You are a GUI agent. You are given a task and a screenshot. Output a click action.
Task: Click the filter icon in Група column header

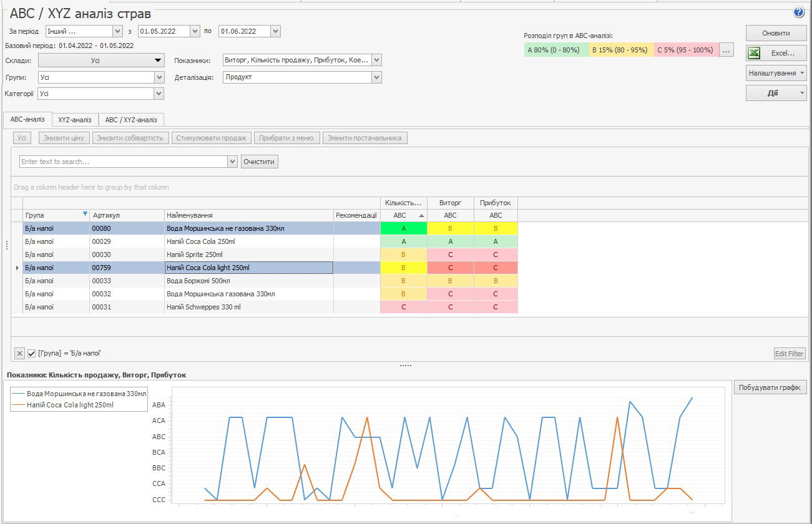click(x=85, y=214)
